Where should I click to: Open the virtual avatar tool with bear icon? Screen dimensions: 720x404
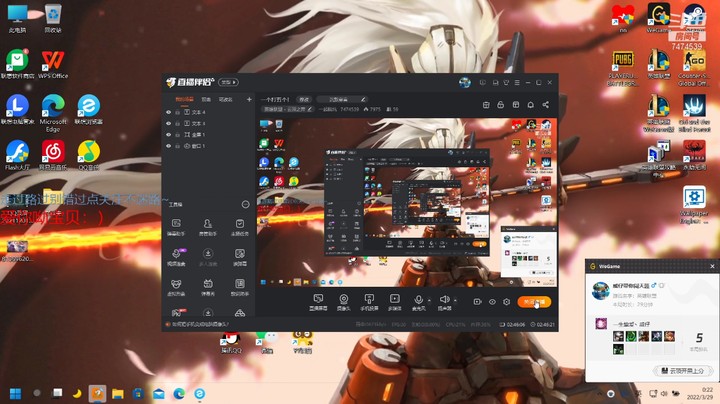click(176, 284)
